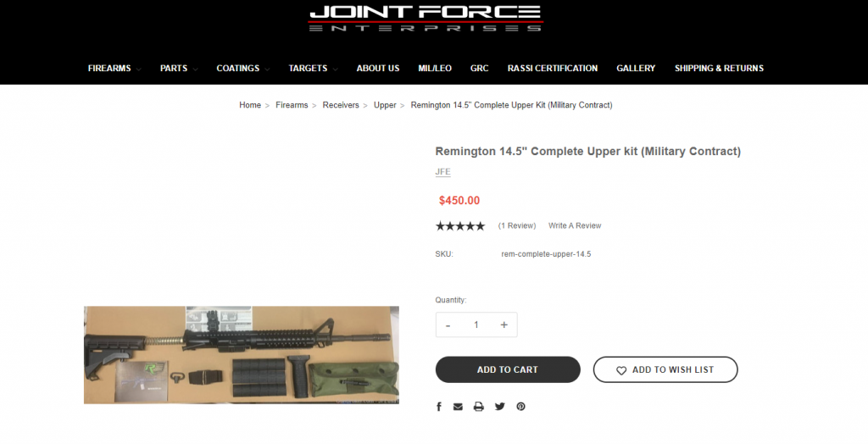Screen dimensions: 868x444
Task: Open the About Us page
Action: click(378, 69)
